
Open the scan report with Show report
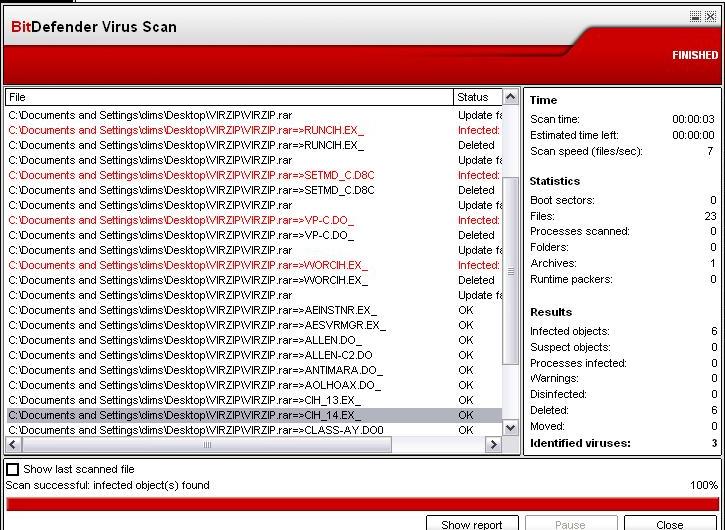[x=472, y=524]
